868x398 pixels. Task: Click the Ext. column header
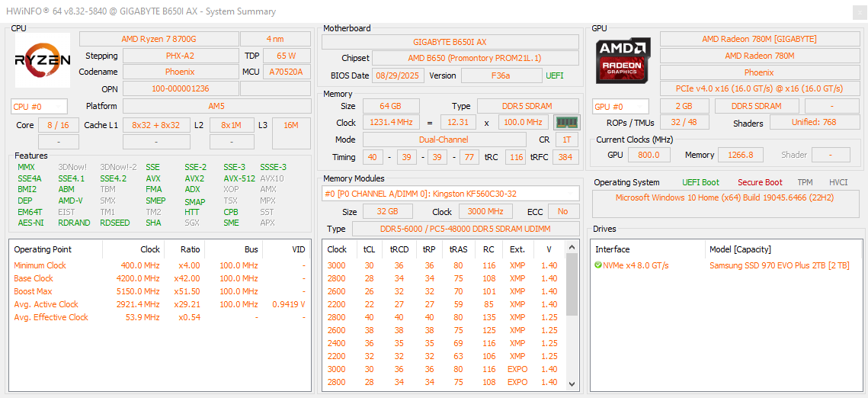517,249
